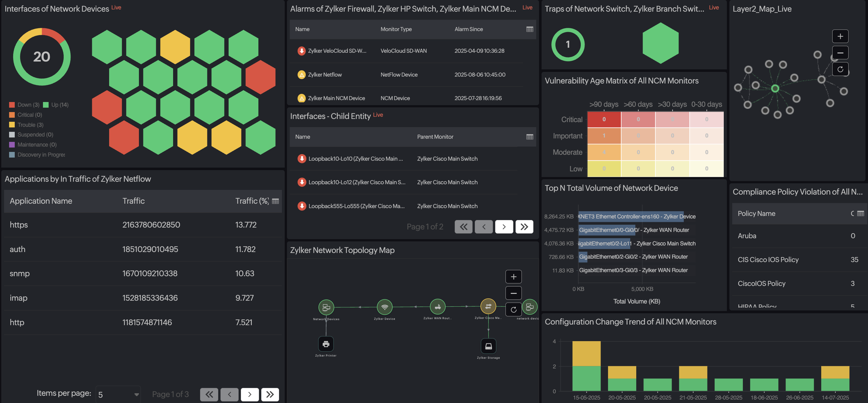Click the last page button in Applications pagination
The width and height of the screenshot is (868, 403).
270,394
